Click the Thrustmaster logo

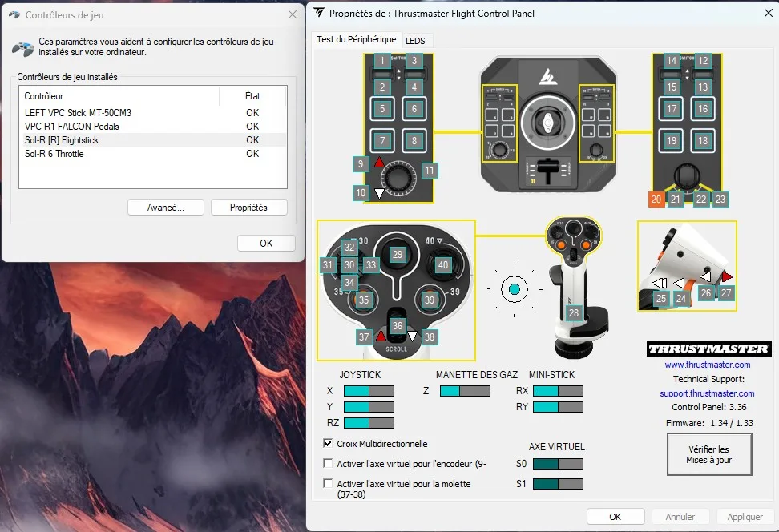pyautogui.click(x=709, y=349)
